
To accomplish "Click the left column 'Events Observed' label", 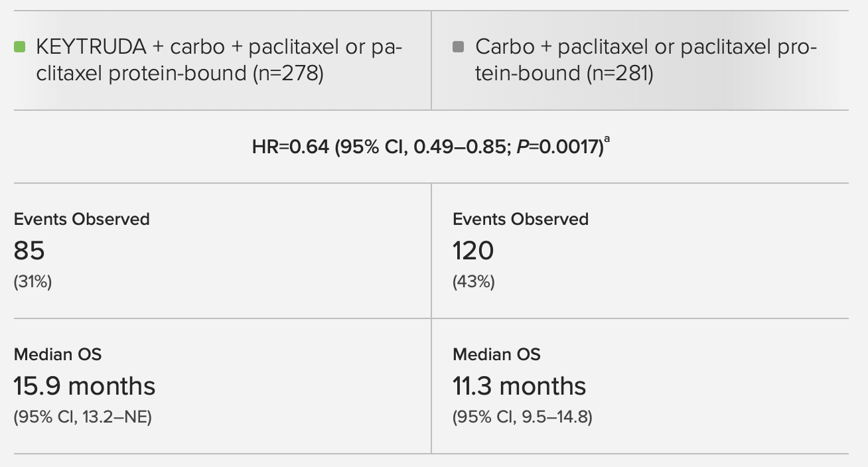I will [x=82, y=219].
